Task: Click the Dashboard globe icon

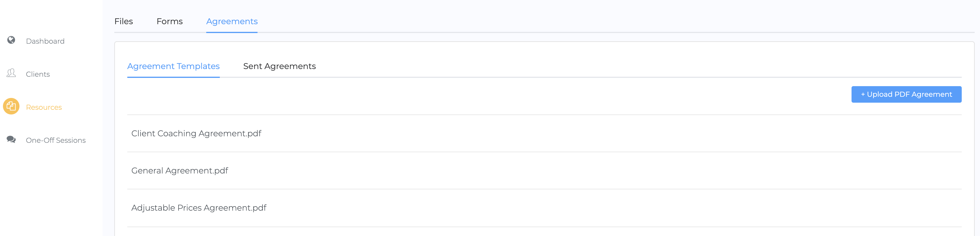Action: point(11,40)
